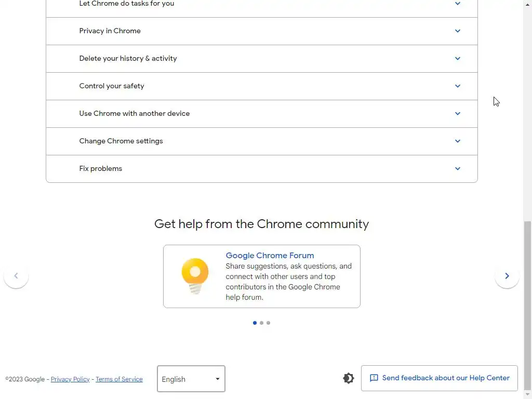Click the next carousel arrow button
Viewport: 532px width, 399px height.
tap(507, 276)
